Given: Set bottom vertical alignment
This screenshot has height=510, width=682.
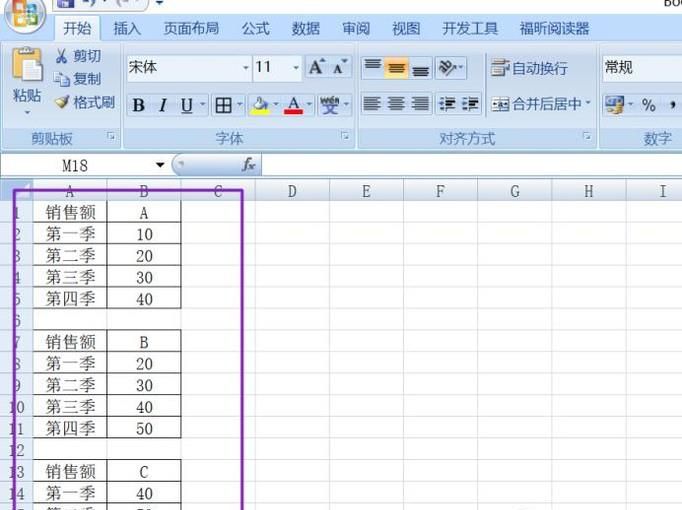Looking at the screenshot, I should [x=420, y=67].
